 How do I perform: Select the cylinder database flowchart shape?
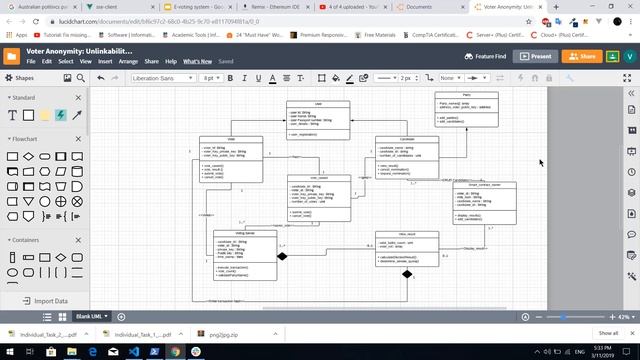77,171
